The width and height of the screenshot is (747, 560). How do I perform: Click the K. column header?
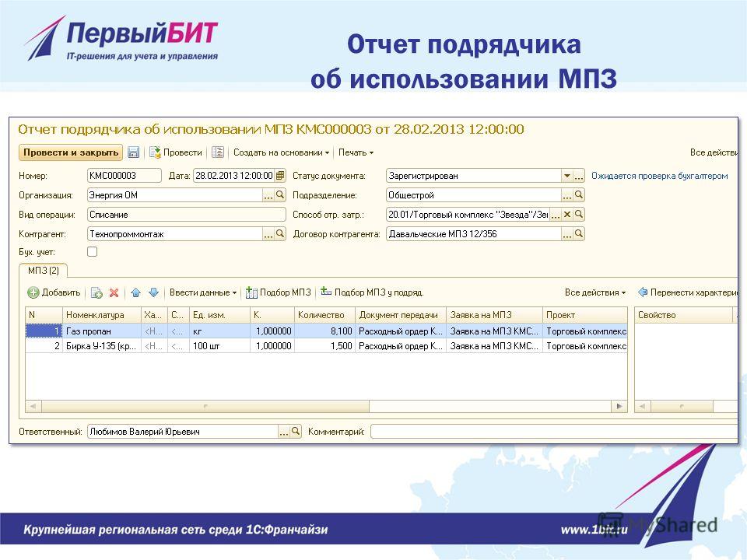272,315
